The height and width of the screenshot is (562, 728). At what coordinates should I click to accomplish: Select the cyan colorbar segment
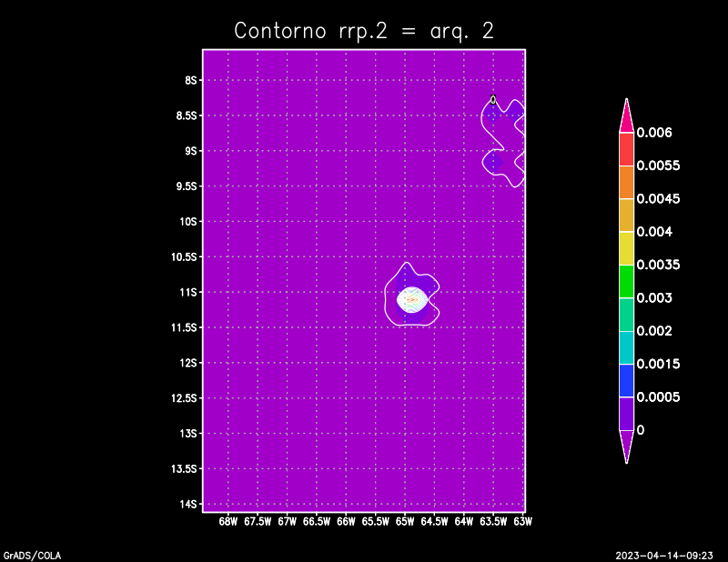point(626,347)
